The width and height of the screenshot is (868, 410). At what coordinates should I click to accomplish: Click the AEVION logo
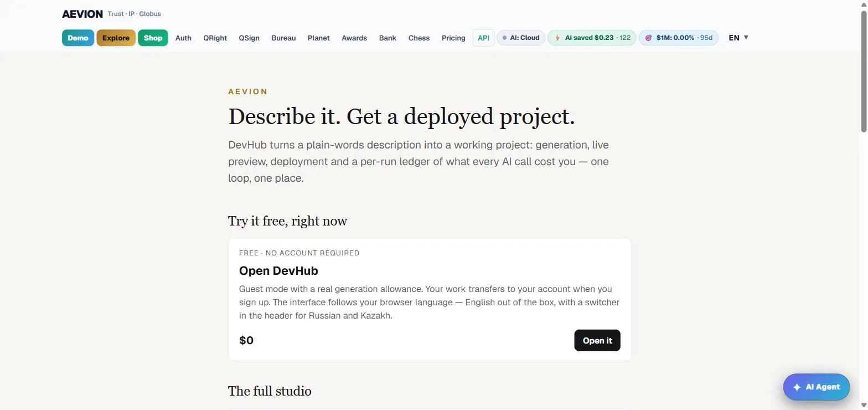point(82,14)
